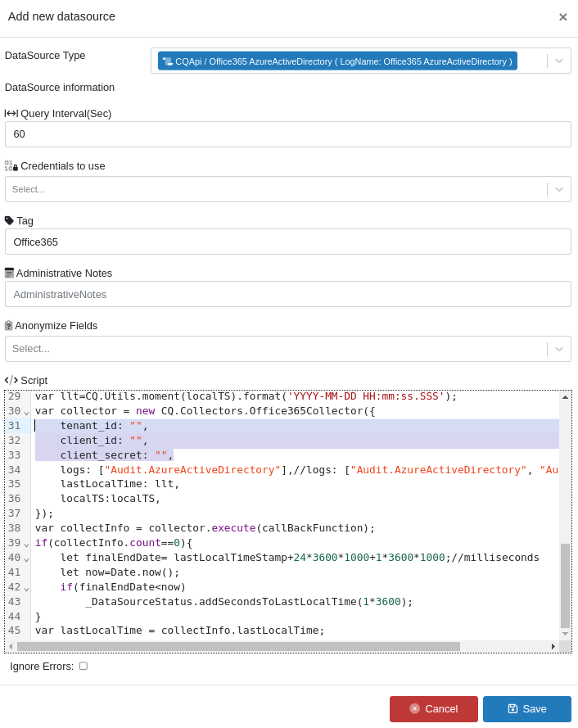Click the localTS:localTS line
The image size is (578, 728).
[111, 499]
